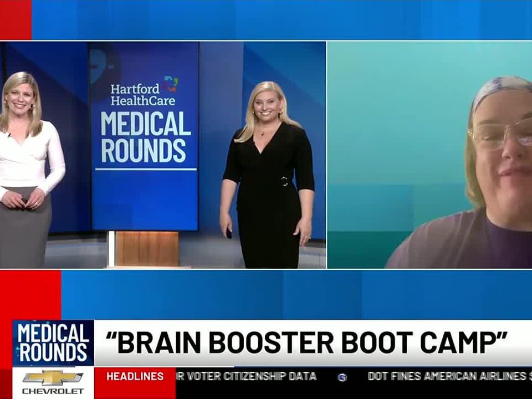Click the studio hosts video feed

pos(163,155)
